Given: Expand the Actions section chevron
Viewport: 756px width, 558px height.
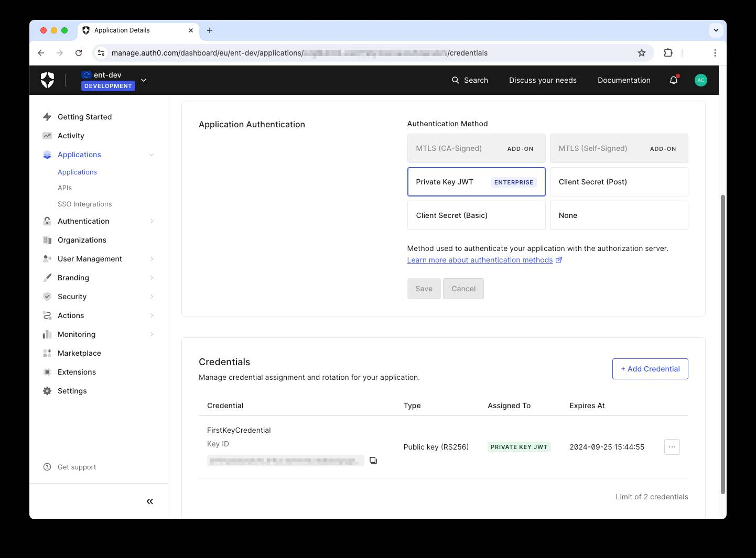Looking at the screenshot, I should coord(152,315).
